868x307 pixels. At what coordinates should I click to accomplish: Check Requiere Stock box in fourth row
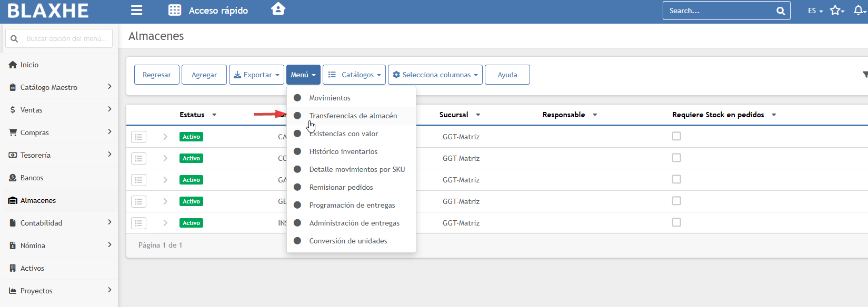click(676, 201)
